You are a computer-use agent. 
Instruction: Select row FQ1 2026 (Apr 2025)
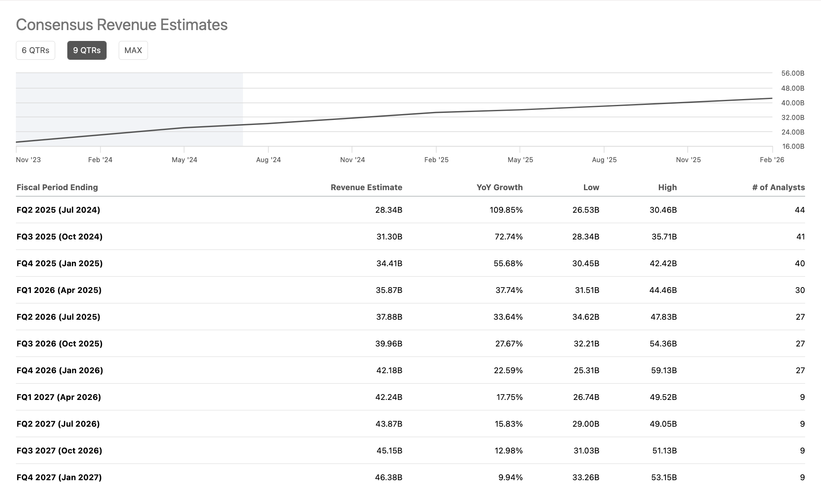coord(410,290)
